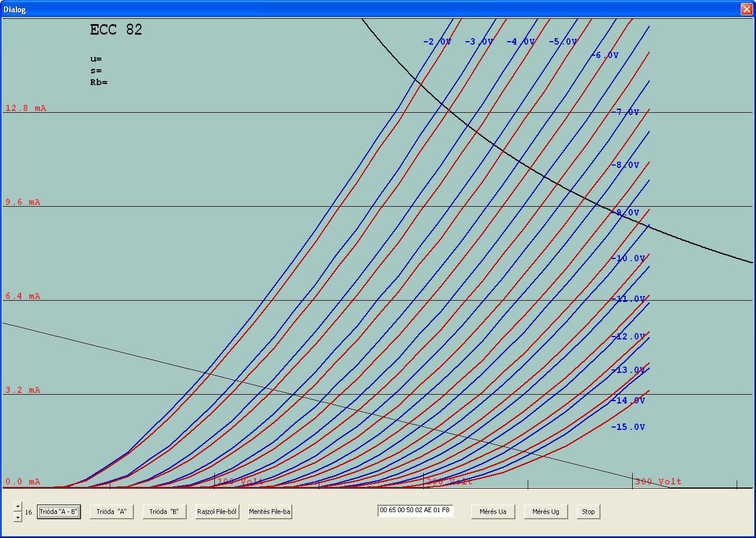This screenshot has height=538, width=756.
Task: Click into the hex data text field
Action: pos(416,510)
